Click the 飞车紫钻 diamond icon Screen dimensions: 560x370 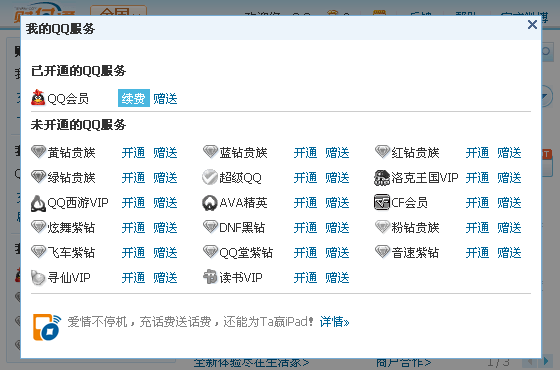(x=38, y=252)
